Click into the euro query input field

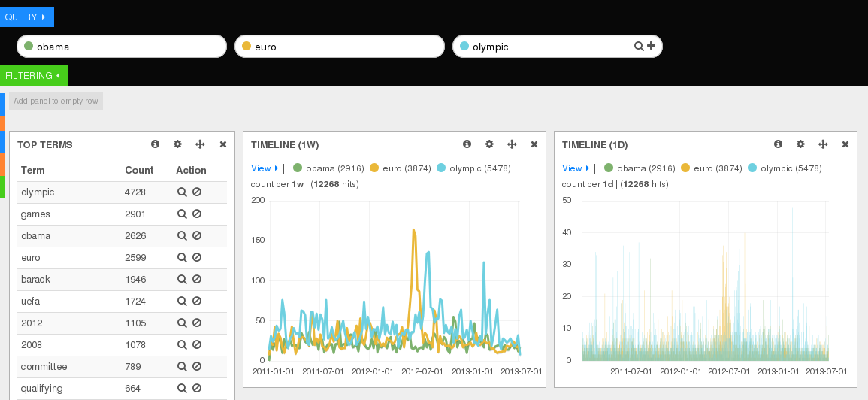[346, 47]
